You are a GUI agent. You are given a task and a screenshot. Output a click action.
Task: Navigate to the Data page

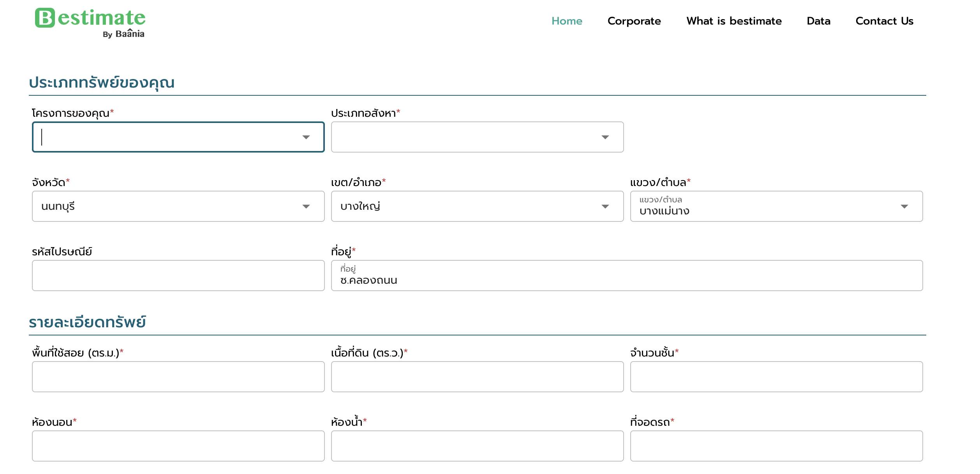coord(818,21)
